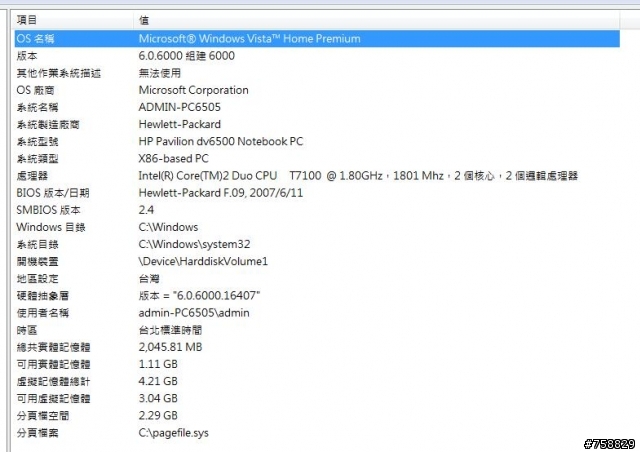Select the 時區 台北標準時間 row
This screenshot has width=640, height=452.
click(x=317, y=330)
